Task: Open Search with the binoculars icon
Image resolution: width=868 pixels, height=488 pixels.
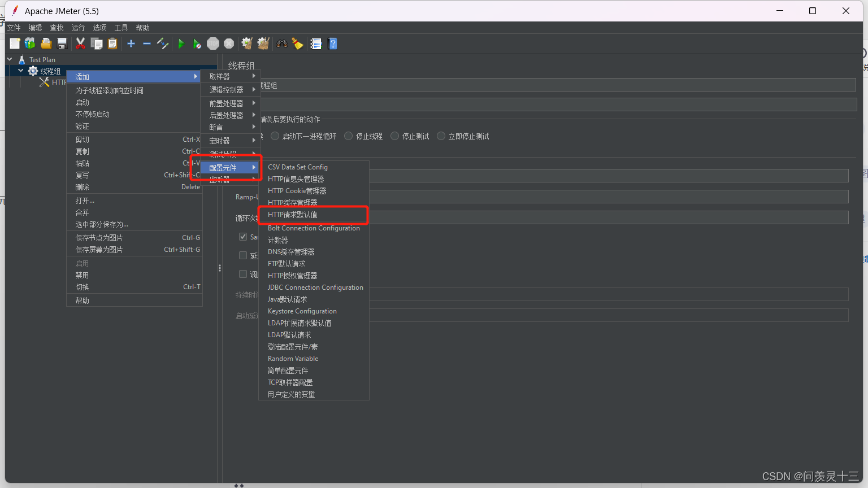Action: point(281,43)
